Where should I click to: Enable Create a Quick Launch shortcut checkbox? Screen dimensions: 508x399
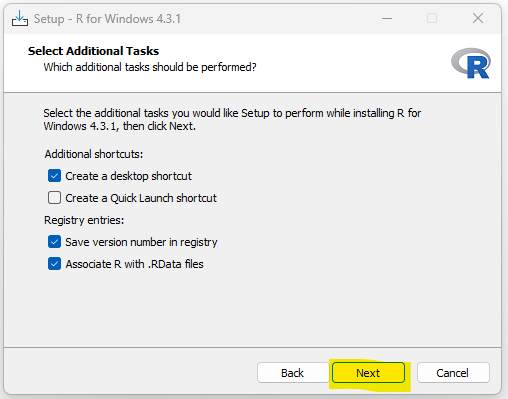(x=54, y=198)
